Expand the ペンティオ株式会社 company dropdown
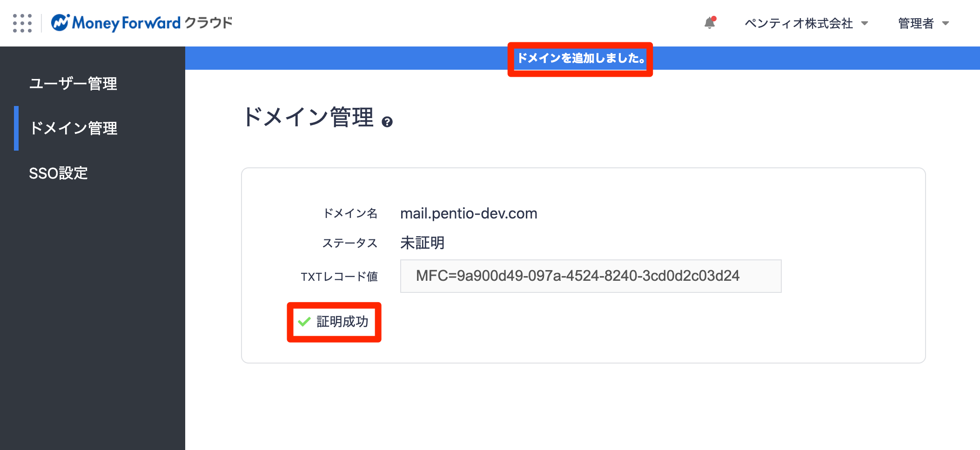 click(x=806, y=23)
